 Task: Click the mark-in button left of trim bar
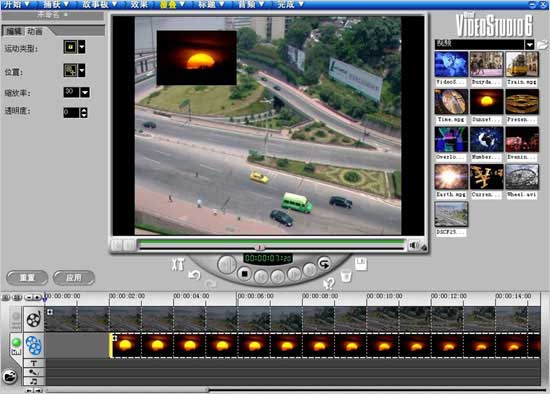(116, 245)
